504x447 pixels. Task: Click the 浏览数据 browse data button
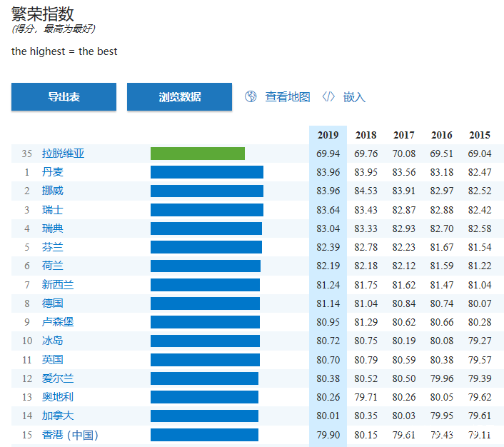coord(179,97)
